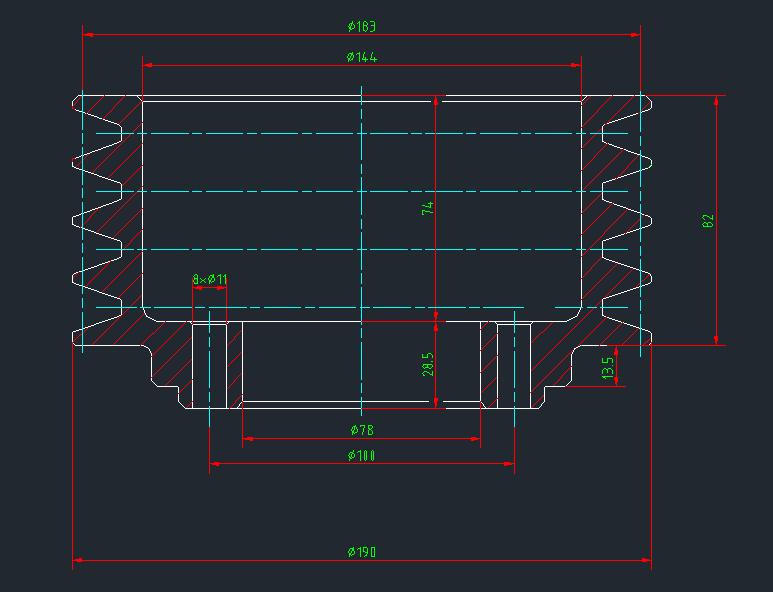
Task: Select the ø183 dimension text
Action: pos(361,26)
